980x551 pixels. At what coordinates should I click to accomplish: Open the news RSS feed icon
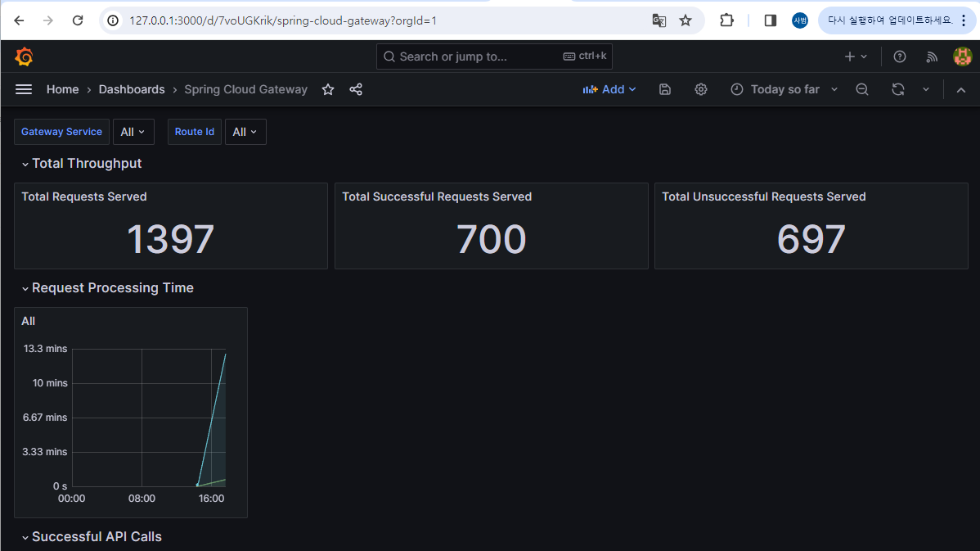click(x=931, y=57)
